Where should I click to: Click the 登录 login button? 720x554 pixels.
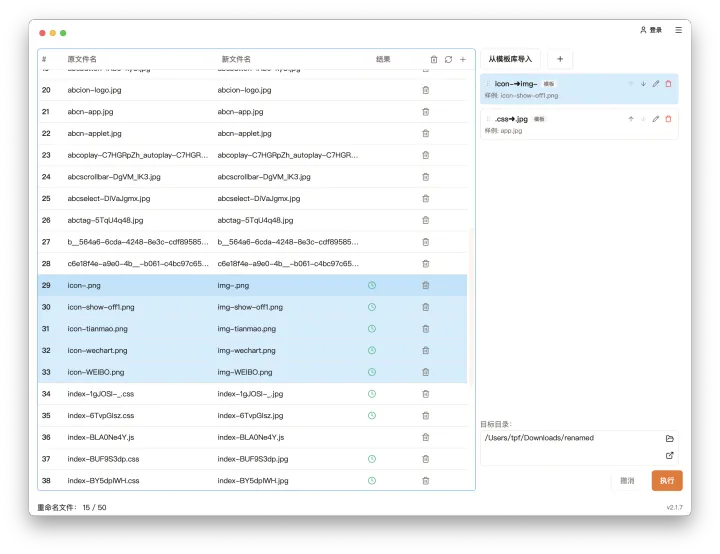[651, 30]
